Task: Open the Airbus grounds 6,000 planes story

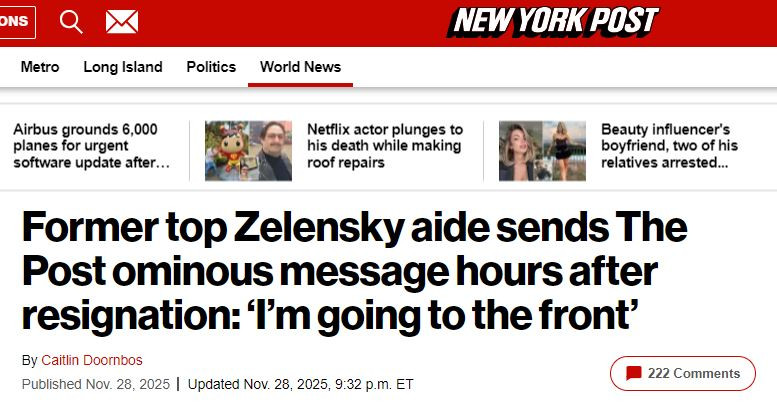Action: [x=86, y=146]
